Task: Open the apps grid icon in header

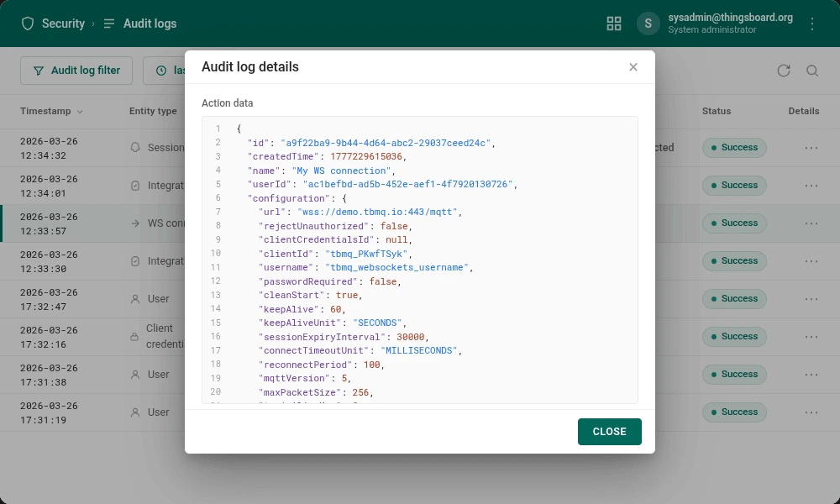Action: point(614,24)
